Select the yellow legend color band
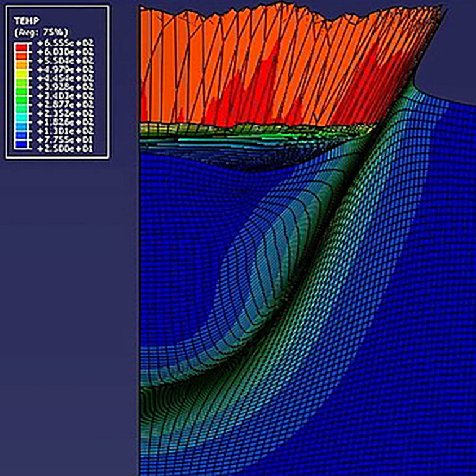 tap(22, 74)
